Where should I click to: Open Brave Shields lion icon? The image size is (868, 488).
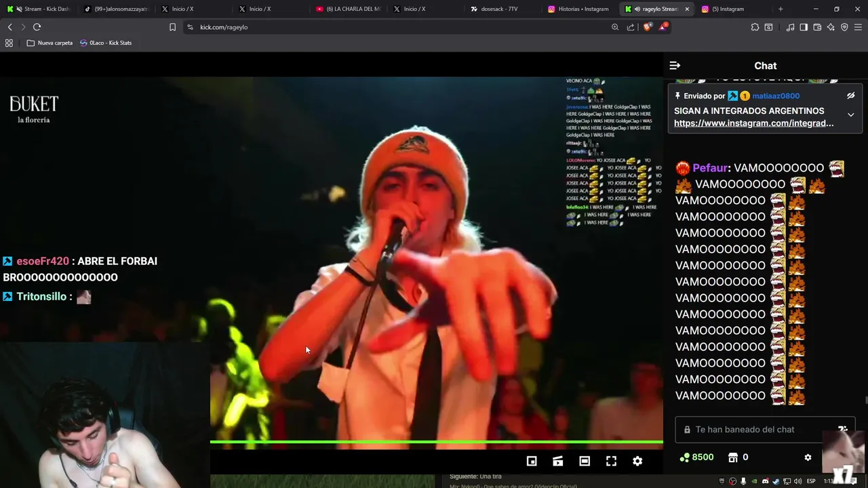647,27
